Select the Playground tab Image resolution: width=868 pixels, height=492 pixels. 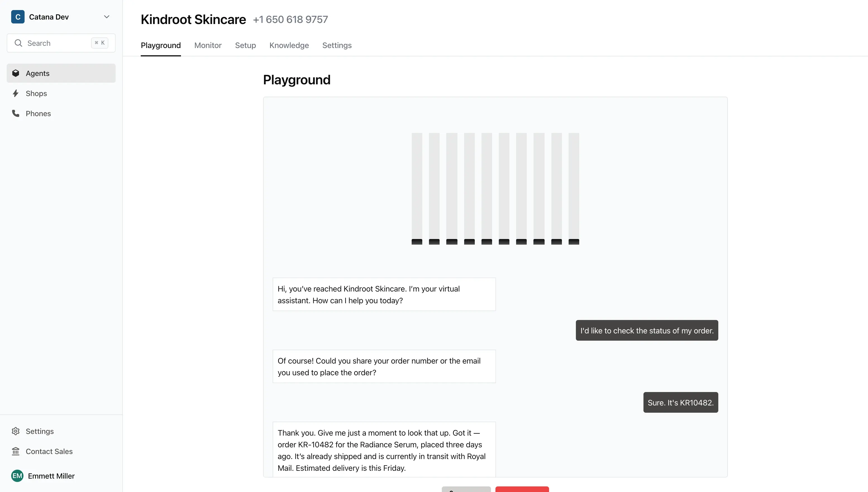(x=161, y=45)
